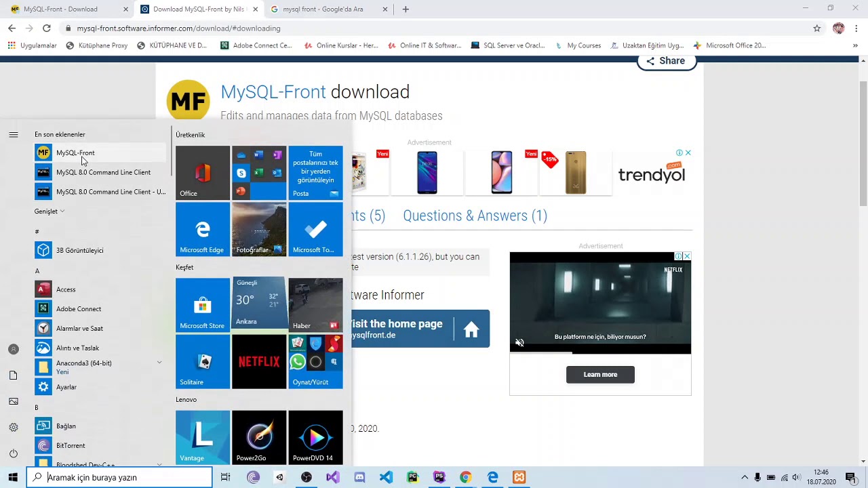
Task: Click the Share button
Action: tap(667, 61)
